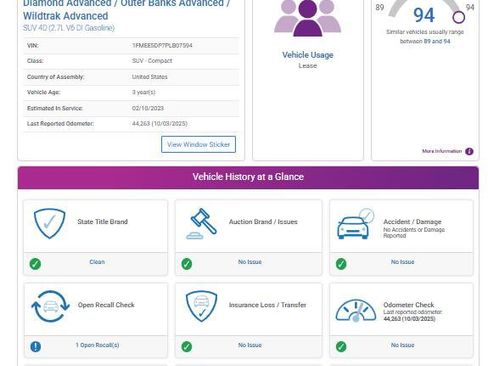Click blue alert icon beside 1 Open Recall(s)
This screenshot has width=488, height=366.
(x=35, y=346)
